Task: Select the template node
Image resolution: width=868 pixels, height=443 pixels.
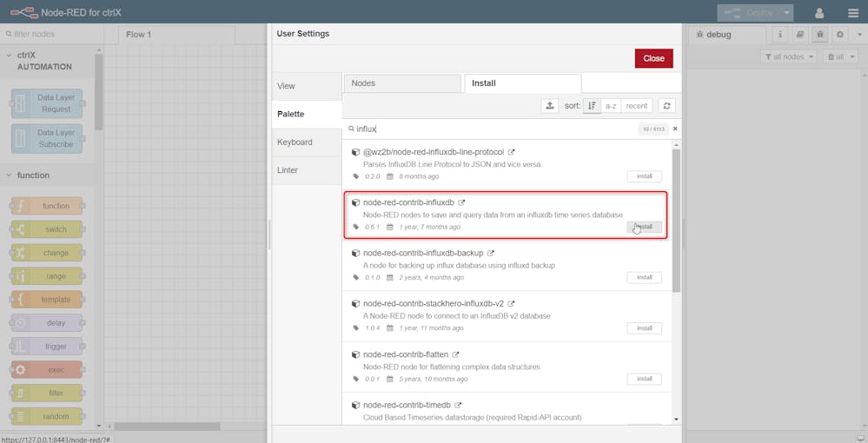Action: pos(47,300)
